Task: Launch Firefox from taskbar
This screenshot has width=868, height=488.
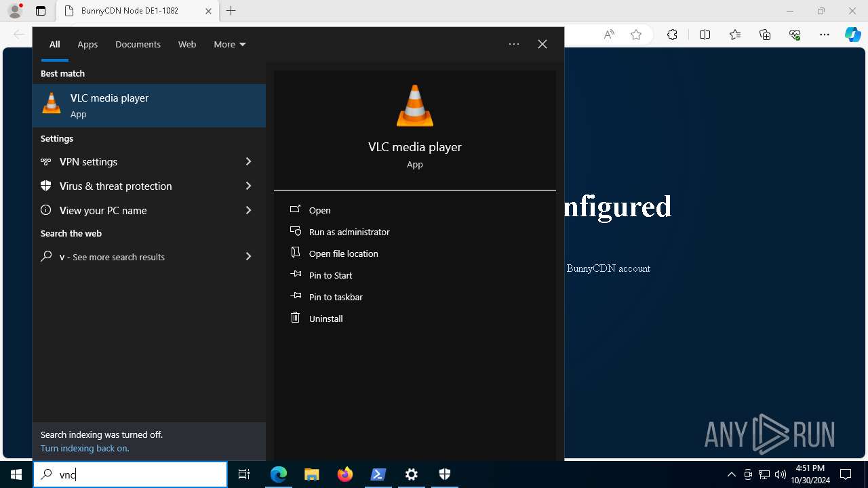Action: point(345,474)
